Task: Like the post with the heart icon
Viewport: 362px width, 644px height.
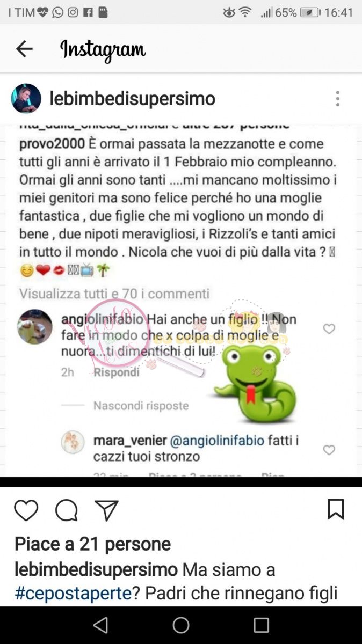Action: [x=26, y=510]
